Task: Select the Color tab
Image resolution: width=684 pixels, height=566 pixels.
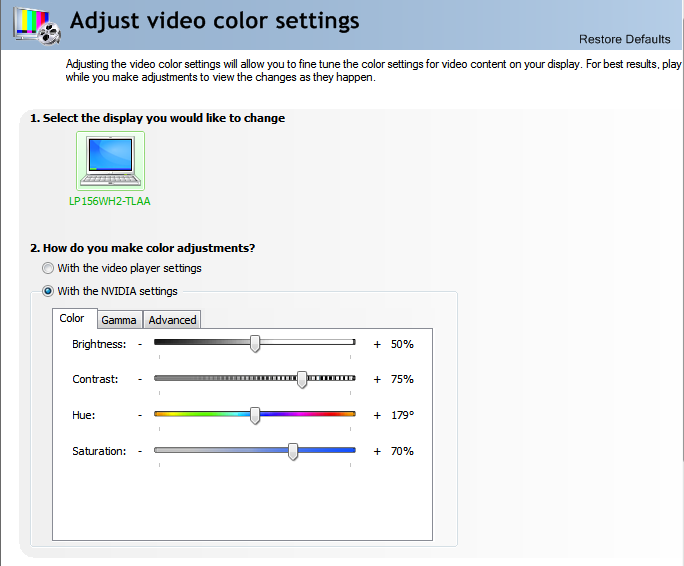Action: point(72,319)
